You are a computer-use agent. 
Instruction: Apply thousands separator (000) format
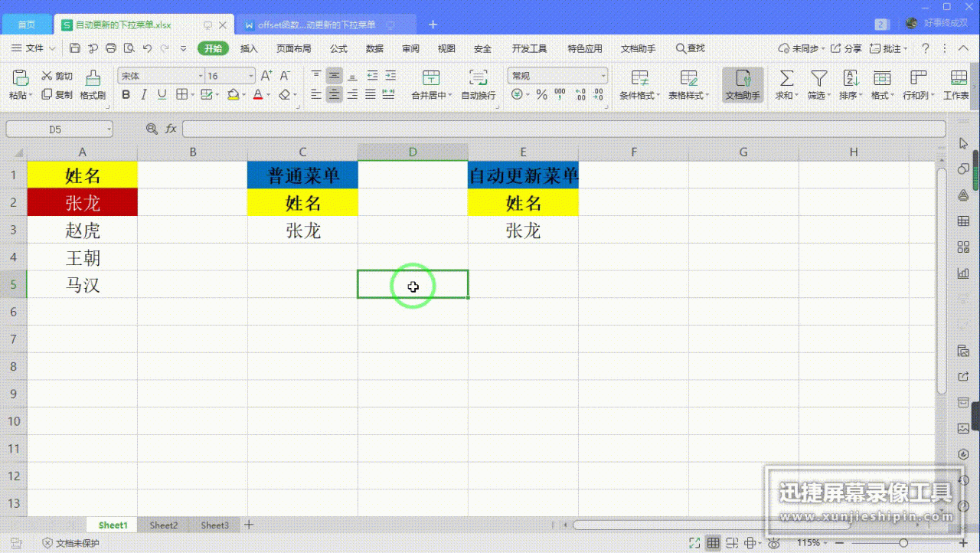click(x=560, y=95)
